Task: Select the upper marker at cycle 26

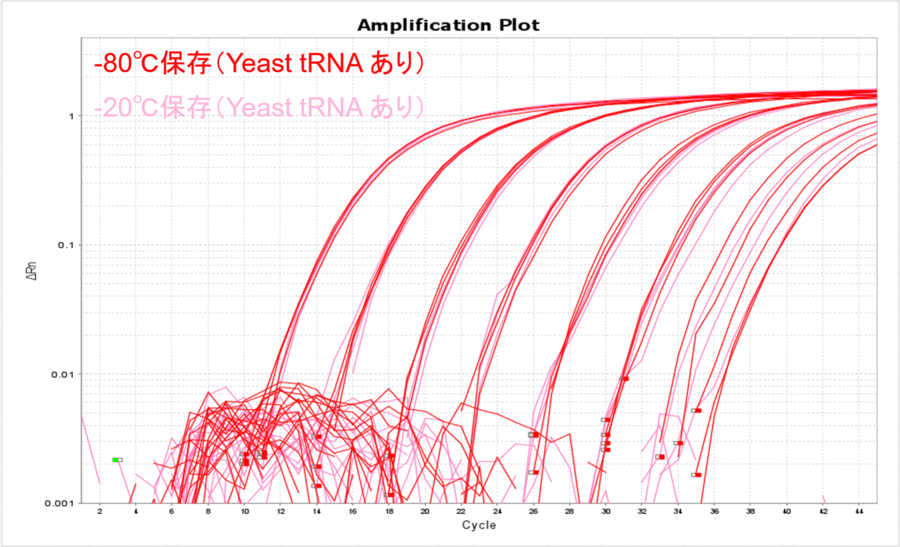Action: click(534, 435)
